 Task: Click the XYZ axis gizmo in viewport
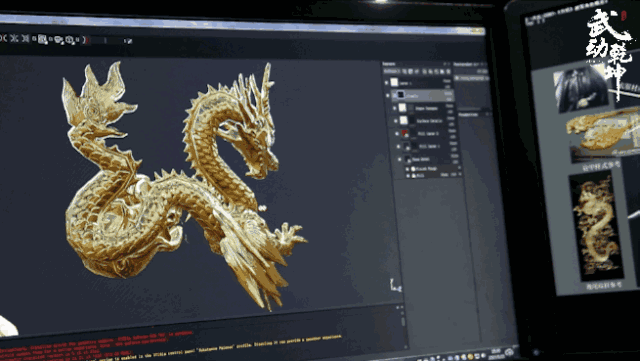395,285
